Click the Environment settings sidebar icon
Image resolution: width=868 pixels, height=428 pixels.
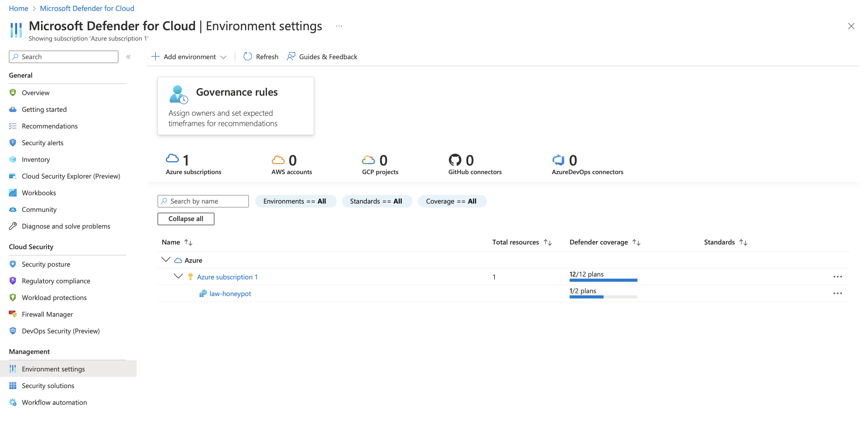pos(13,369)
